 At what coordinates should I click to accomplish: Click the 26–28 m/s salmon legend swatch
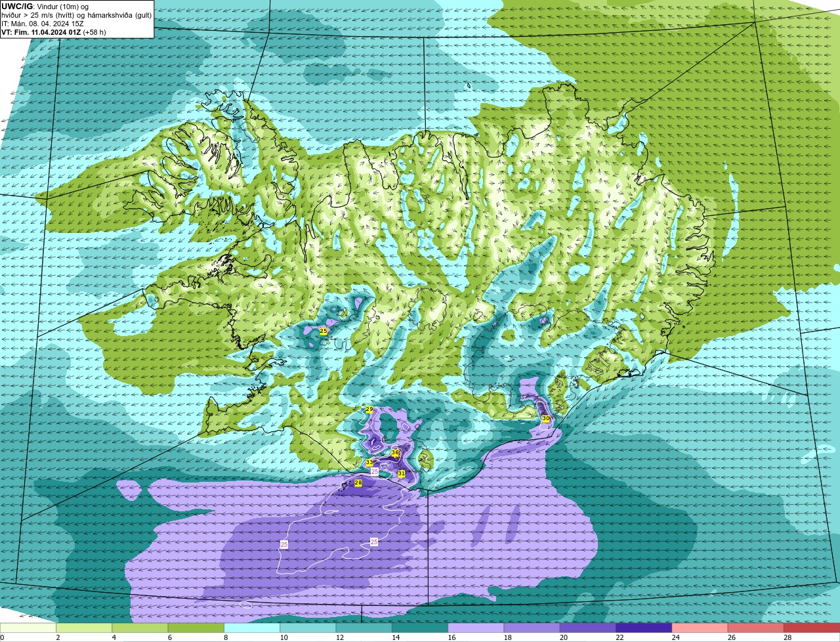click(756, 628)
